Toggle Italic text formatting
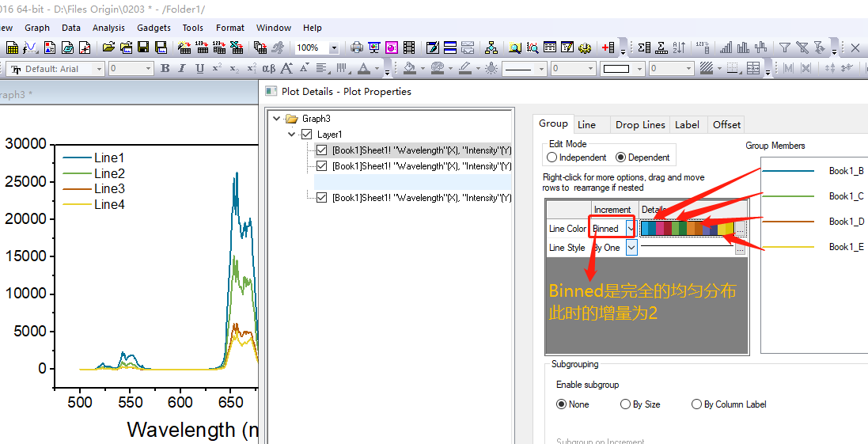The image size is (868, 444). point(182,69)
